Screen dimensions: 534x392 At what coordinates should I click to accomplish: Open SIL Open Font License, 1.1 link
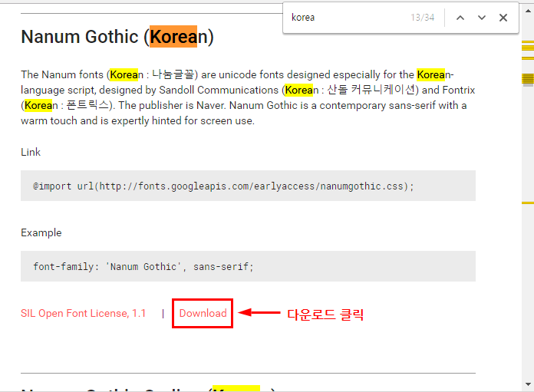click(83, 313)
